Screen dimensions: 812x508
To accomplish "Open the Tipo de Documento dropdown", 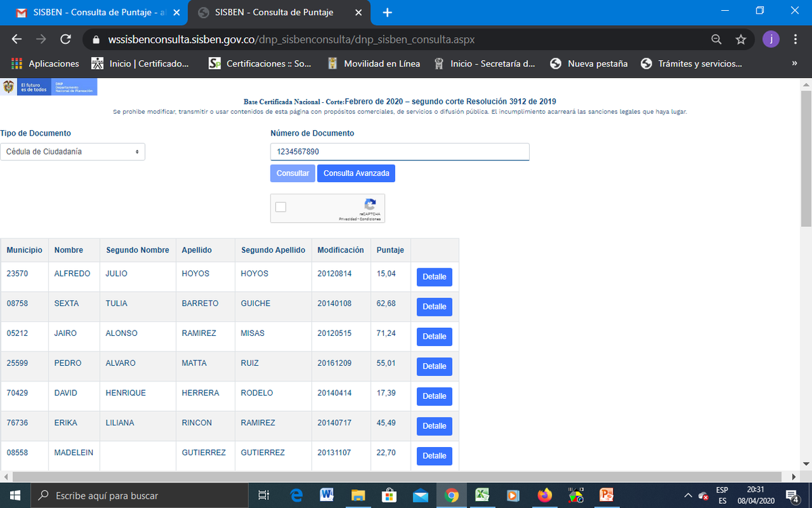I will pyautogui.click(x=72, y=152).
